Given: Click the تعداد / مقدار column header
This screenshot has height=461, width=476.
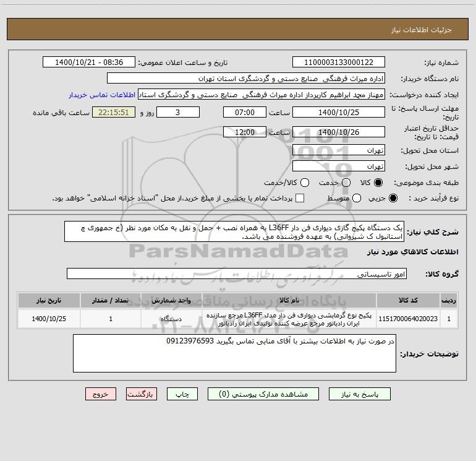Looking at the screenshot, I should [111, 300].
